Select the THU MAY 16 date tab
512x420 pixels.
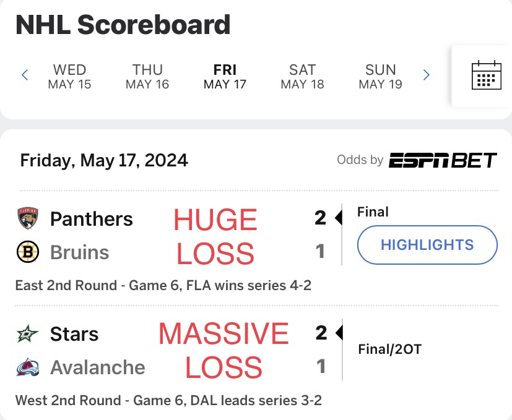[147, 77]
